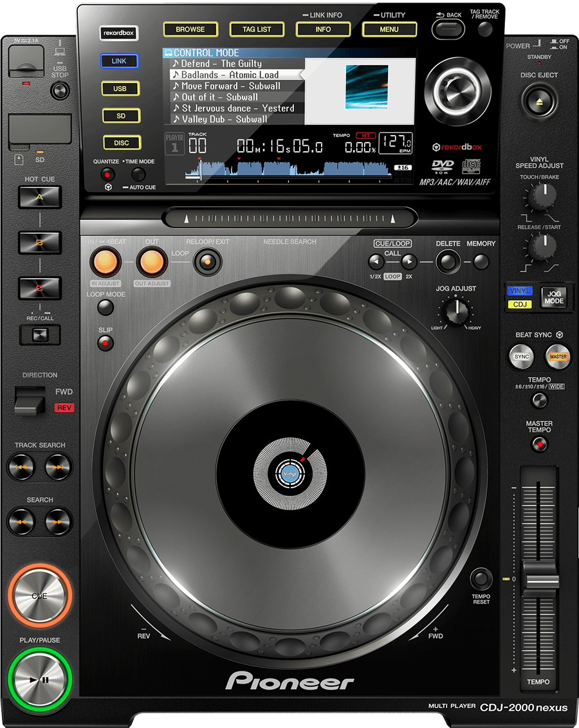Show track INFO
579x728 pixels.
(323, 29)
